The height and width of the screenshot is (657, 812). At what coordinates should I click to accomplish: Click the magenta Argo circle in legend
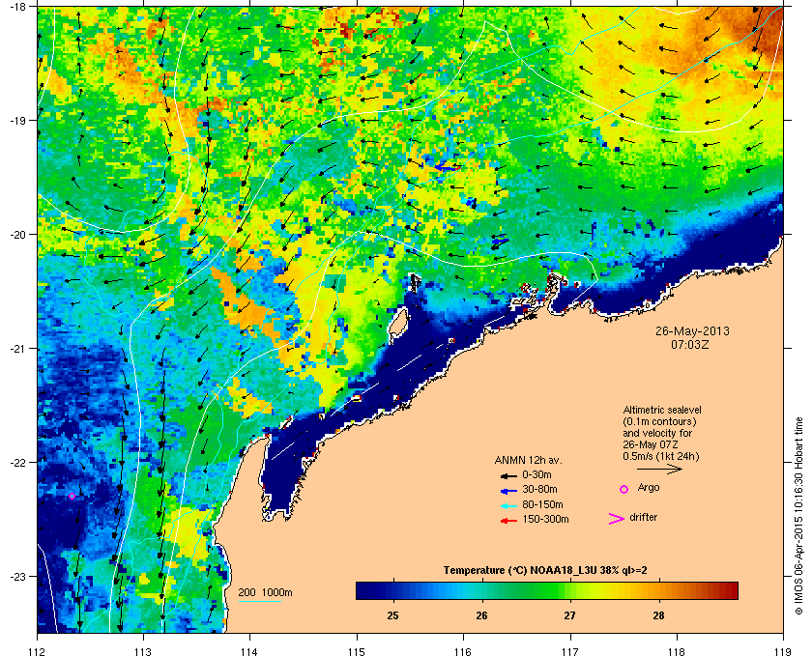click(624, 489)
